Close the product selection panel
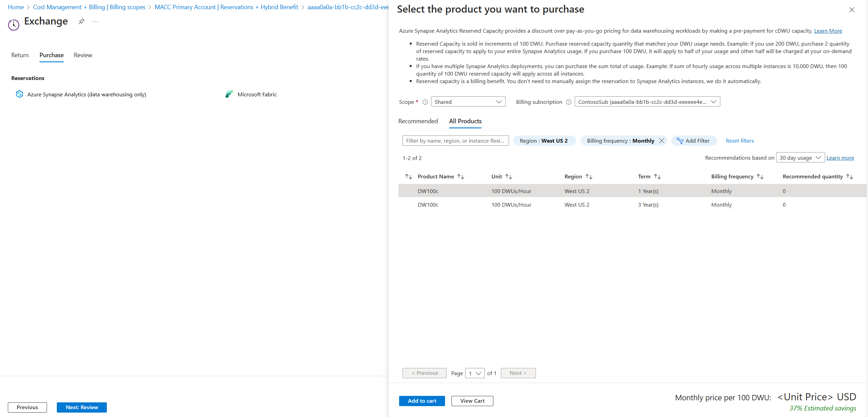The image size is (868, 417). [x=852, y=10]
